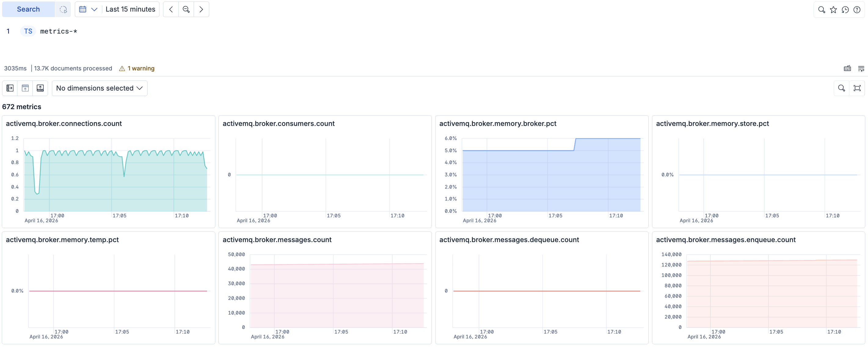Viewport: 868px width, 347px height.
Task: Open the query history clock icon
Action: tap(845, 9)
